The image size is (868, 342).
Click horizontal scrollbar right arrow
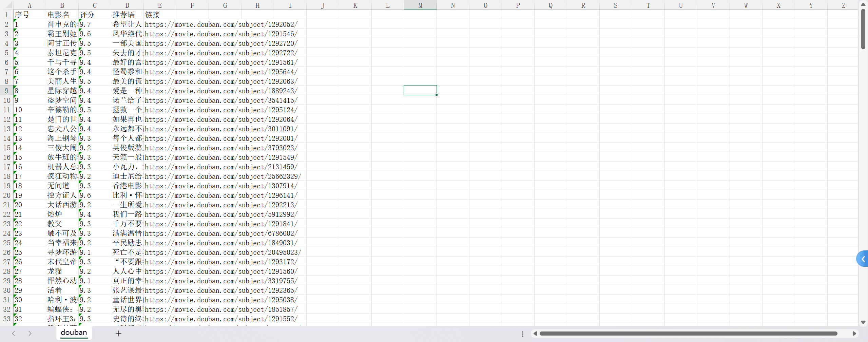click(854, 334)
